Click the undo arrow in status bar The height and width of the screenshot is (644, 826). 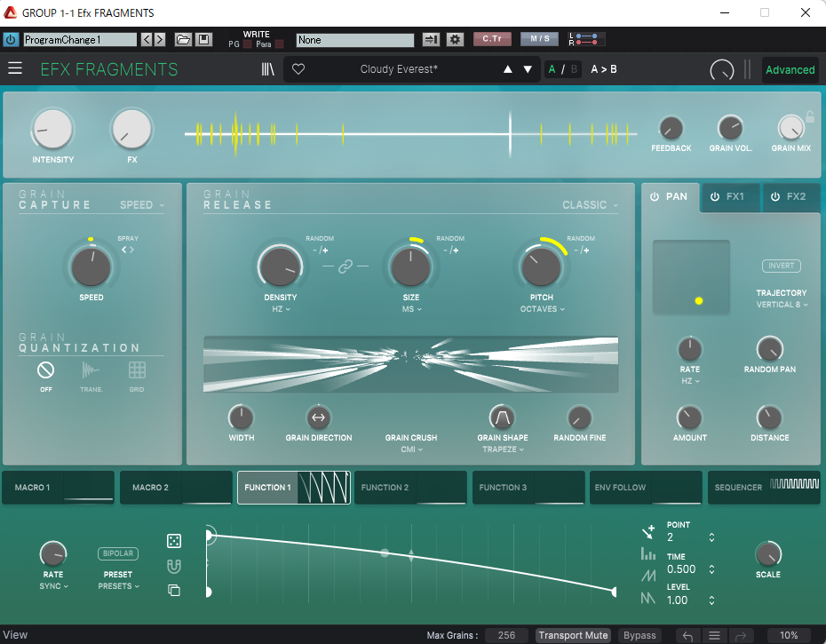(x=687, y=636)
